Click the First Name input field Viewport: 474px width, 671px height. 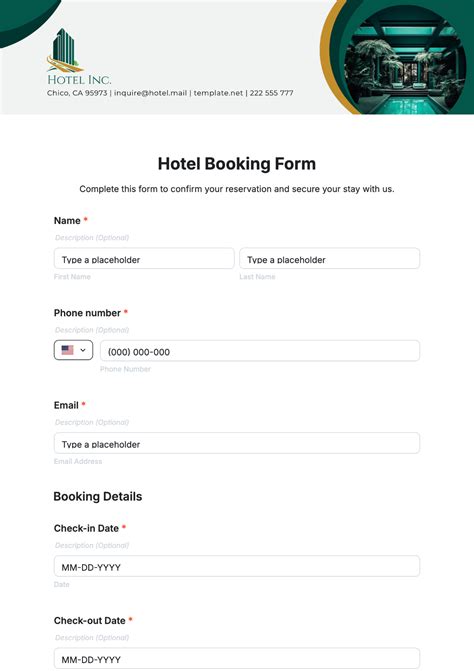point(144,258)
